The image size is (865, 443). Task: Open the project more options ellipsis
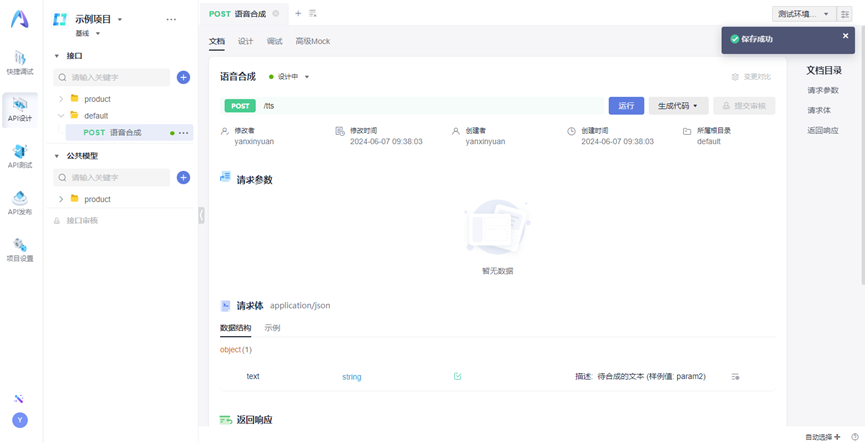click(x=172, y=19)
